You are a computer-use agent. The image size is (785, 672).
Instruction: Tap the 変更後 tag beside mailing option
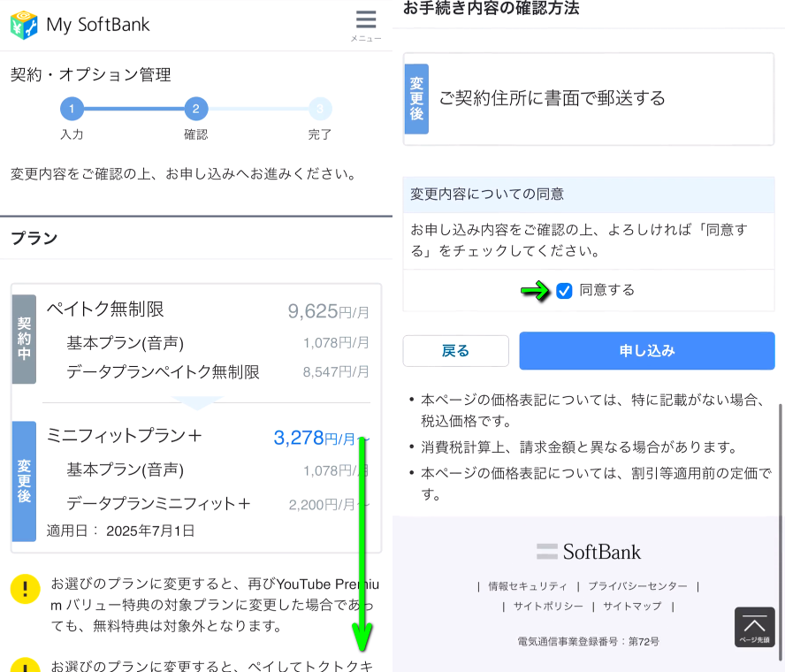click(x=416, y=99)
